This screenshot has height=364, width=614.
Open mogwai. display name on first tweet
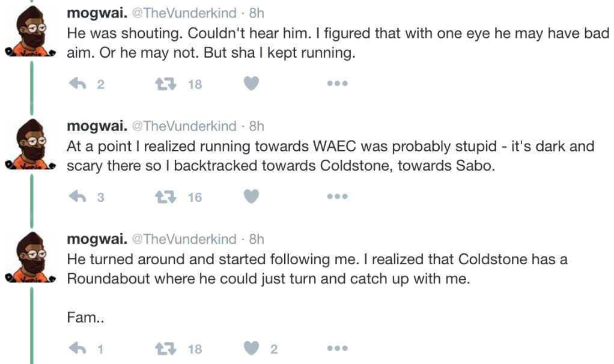pyautogui.click(x=97, y=13)
